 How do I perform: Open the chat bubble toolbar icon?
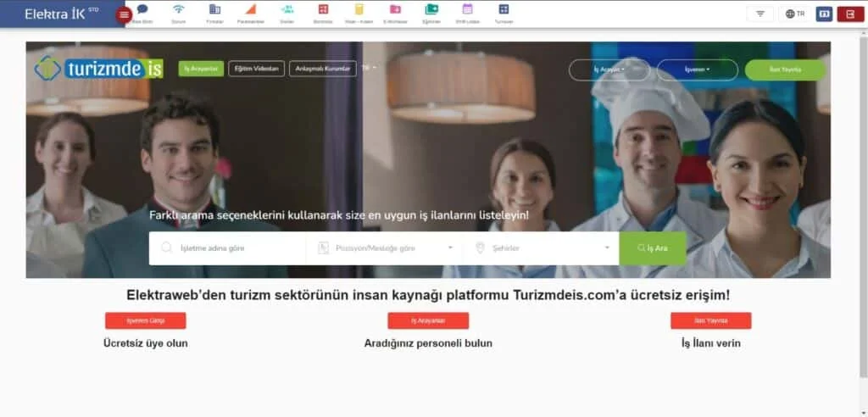tap(142, 9)
